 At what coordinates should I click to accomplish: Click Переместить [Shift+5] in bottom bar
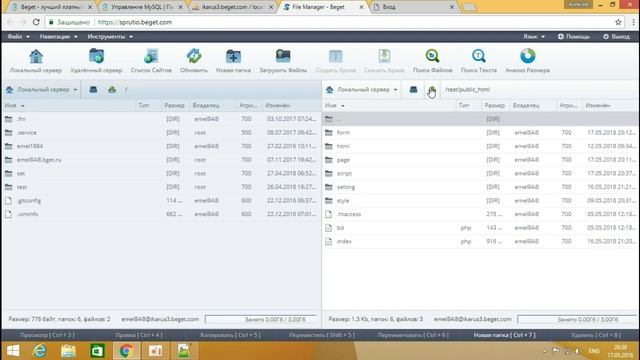(x=322, y=335)
